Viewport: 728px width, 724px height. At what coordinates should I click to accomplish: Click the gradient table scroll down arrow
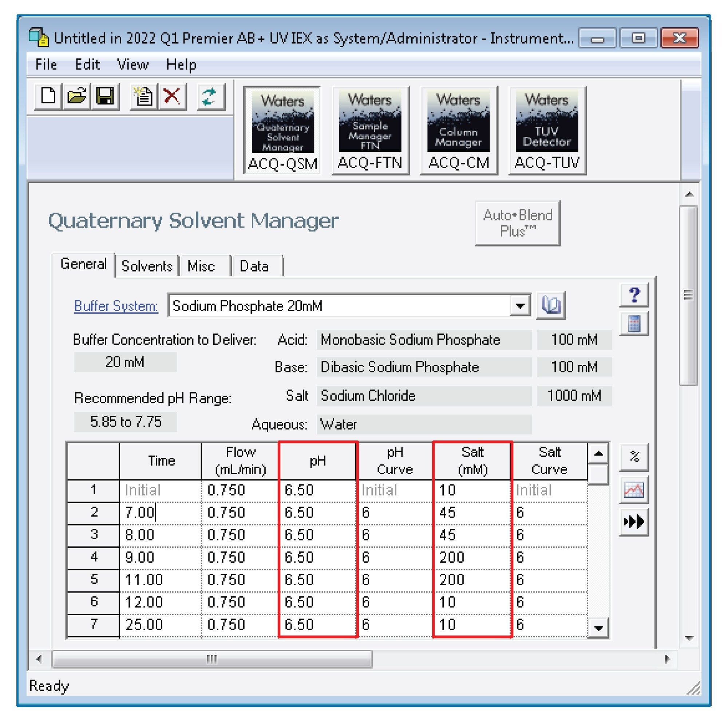point(598,628)
